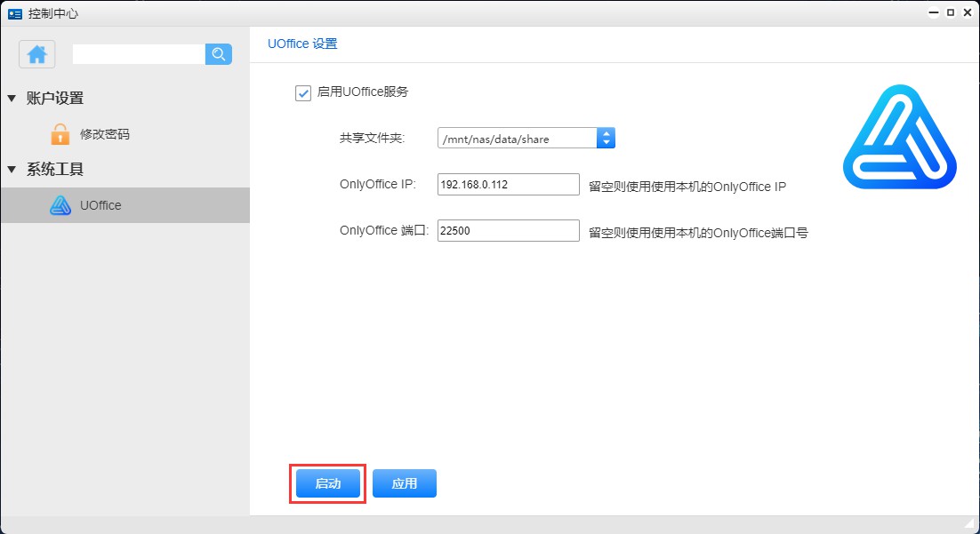Screen dimensions: 980x534
Task: Click the home icon above the sidebar
Action: point(36,54)
